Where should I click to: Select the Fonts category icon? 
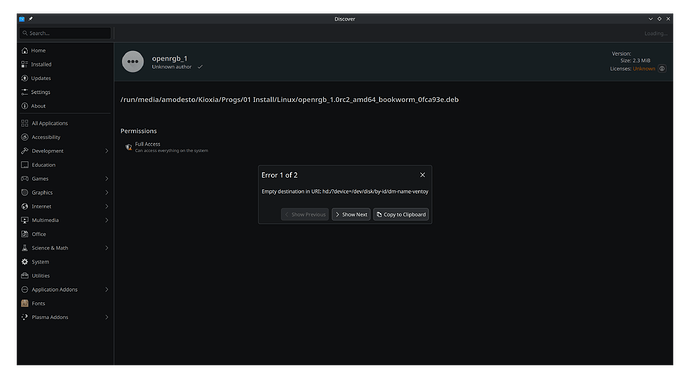coord(25,304)
